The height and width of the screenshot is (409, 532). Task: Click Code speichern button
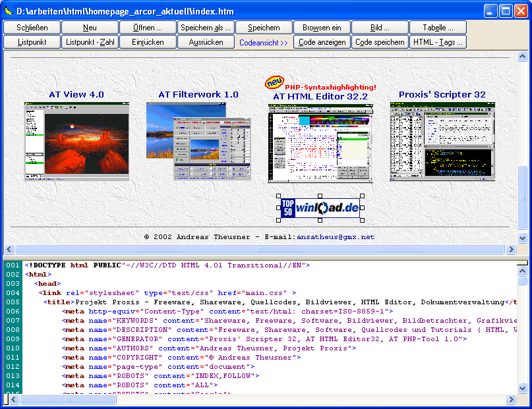pyautogui.click(x=380, y=42)
